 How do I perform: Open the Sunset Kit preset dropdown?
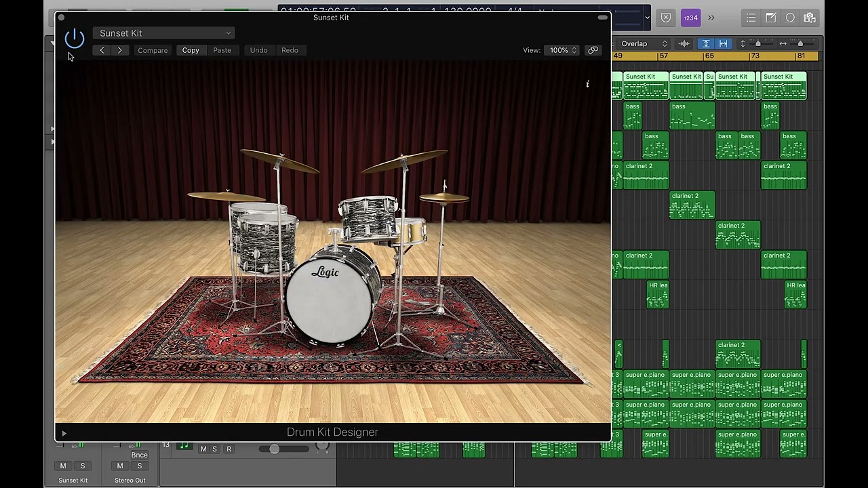click(165, 33)
